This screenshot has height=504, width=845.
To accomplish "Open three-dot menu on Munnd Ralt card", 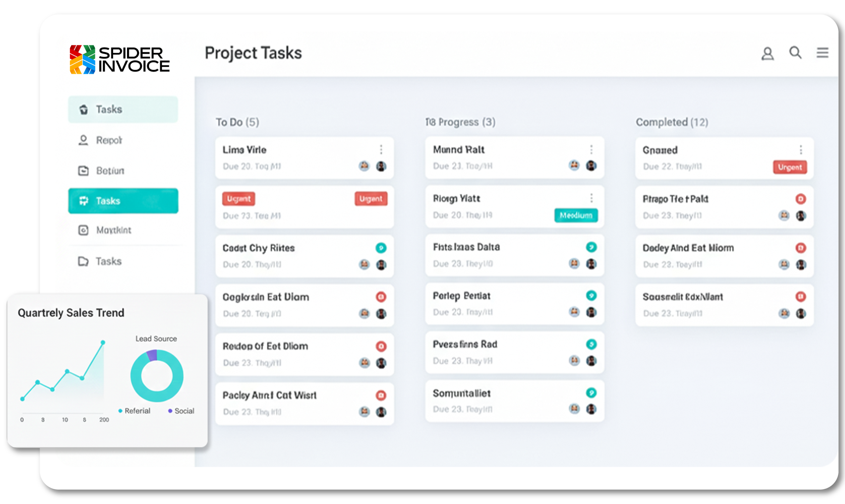I will pyautogui.click(x=591, y=150).
